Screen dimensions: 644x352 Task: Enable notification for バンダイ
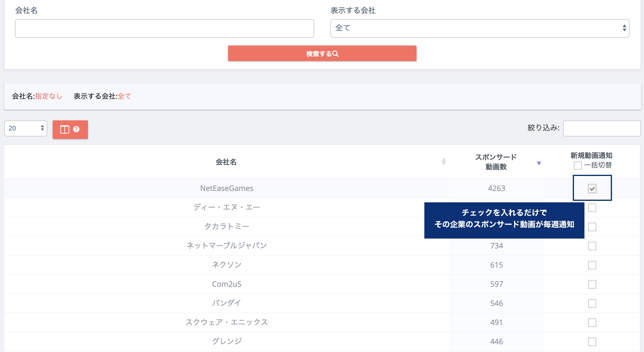pos(592,303)
